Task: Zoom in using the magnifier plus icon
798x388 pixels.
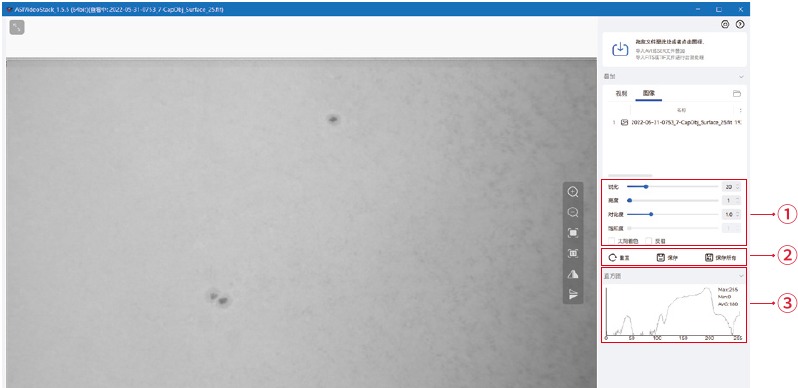Action: [x=573, y=191]
